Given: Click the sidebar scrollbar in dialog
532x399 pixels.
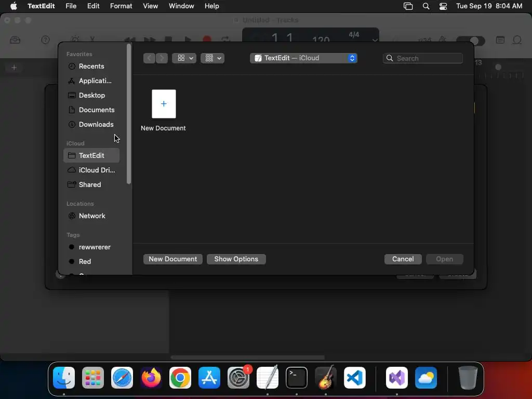Looking at the screenshot, I should click(129, 114).
